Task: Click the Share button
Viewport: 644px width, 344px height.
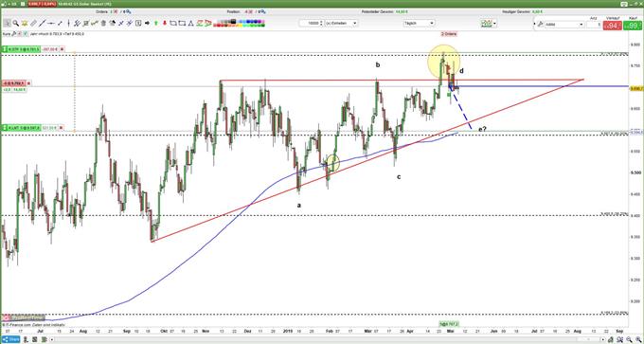Action: pyautogui.click(x=10, y=339)
